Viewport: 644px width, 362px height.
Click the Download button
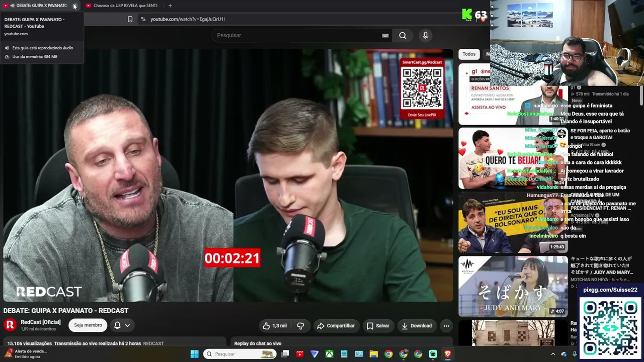pos(417,326)
